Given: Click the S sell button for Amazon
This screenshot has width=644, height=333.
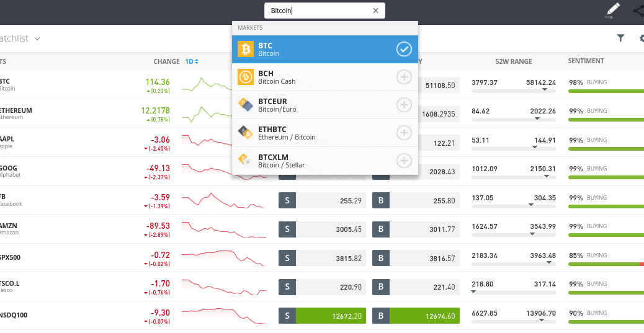Looking at the screenshot, I should pyautogui.click(x=287, y=229).
